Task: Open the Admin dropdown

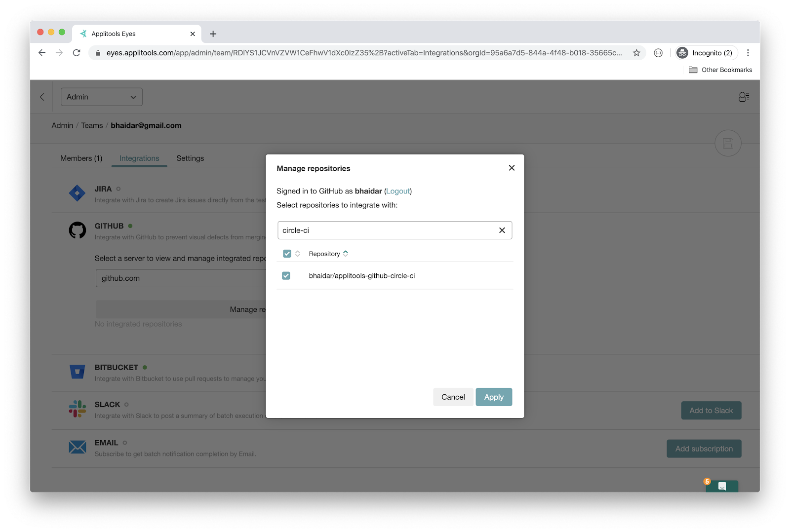Action: 102,97
